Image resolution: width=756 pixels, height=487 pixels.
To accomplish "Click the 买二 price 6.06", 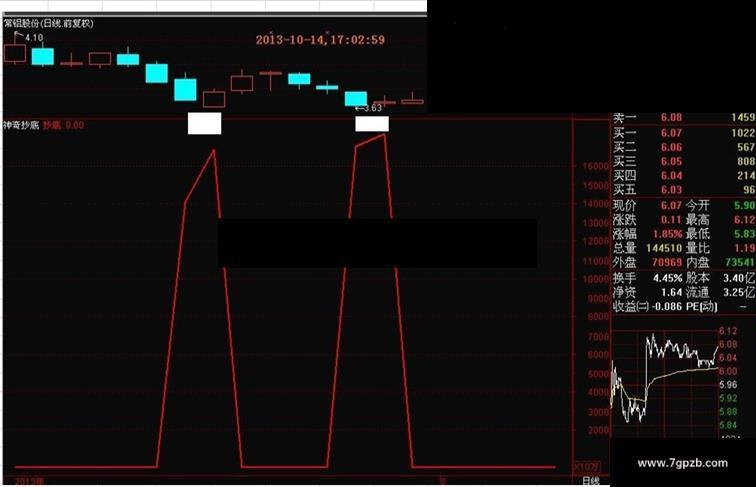I will click(x=671, y=147).
